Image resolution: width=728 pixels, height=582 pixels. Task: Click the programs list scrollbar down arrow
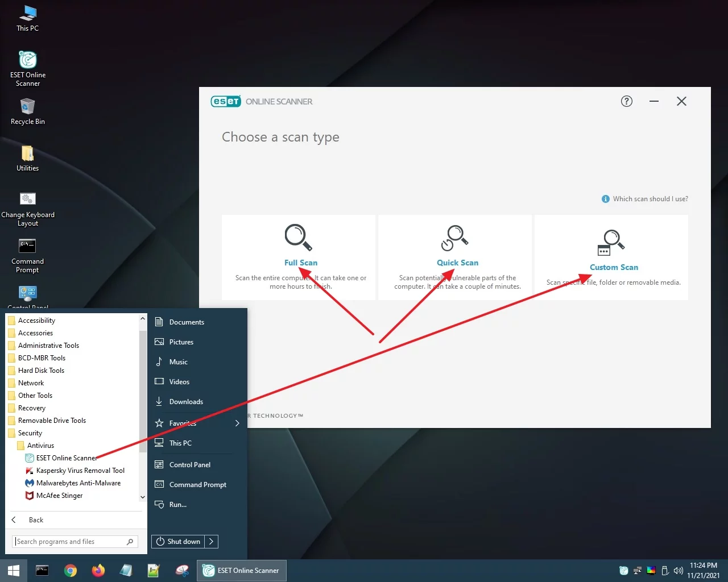[x=143, y=497]
